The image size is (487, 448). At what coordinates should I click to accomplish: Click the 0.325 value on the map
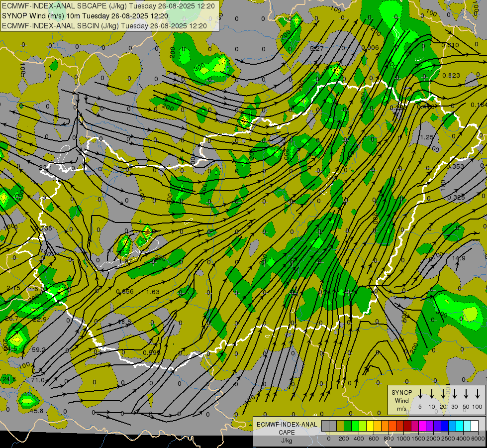coord(456,197)
